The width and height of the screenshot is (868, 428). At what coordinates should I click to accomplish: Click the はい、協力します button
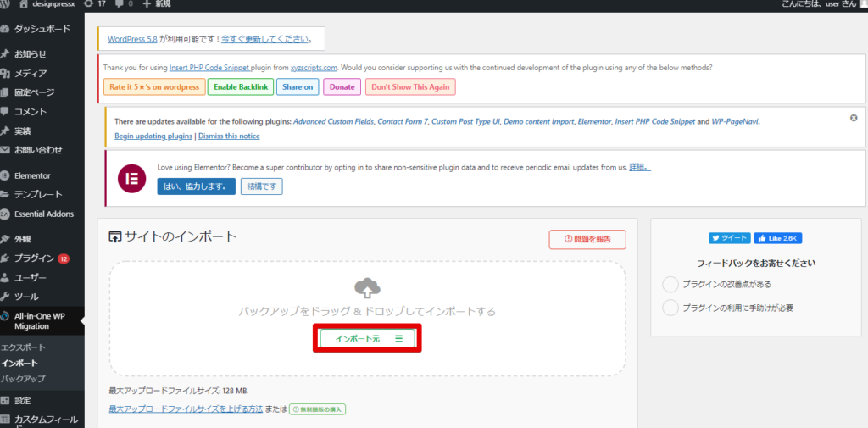pyautogui.click(x=196, y=186)
